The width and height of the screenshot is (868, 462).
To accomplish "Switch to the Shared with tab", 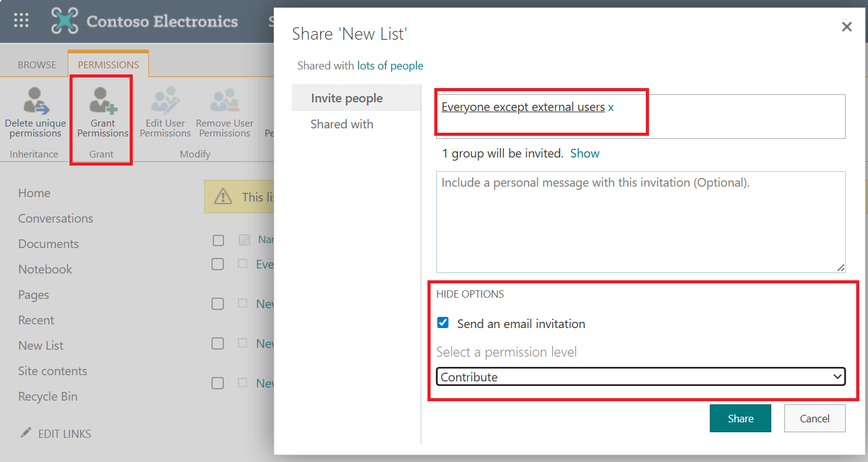I will click(x=342, y=123).
